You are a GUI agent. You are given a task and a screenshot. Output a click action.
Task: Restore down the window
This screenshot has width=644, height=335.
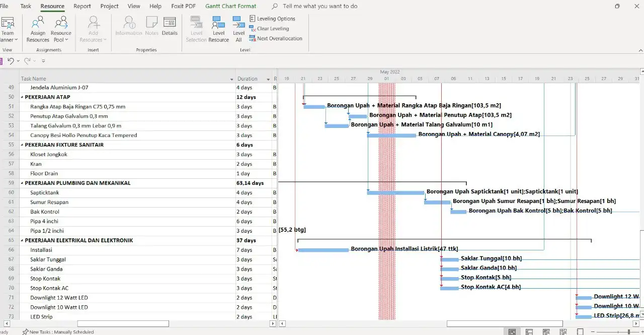coord(617,6)
